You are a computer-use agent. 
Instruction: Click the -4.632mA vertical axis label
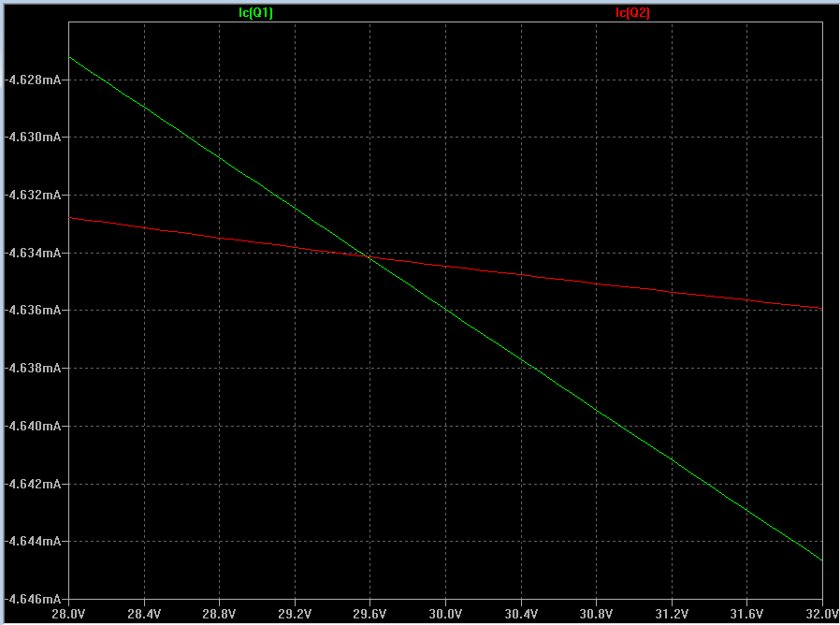[32, 196]
